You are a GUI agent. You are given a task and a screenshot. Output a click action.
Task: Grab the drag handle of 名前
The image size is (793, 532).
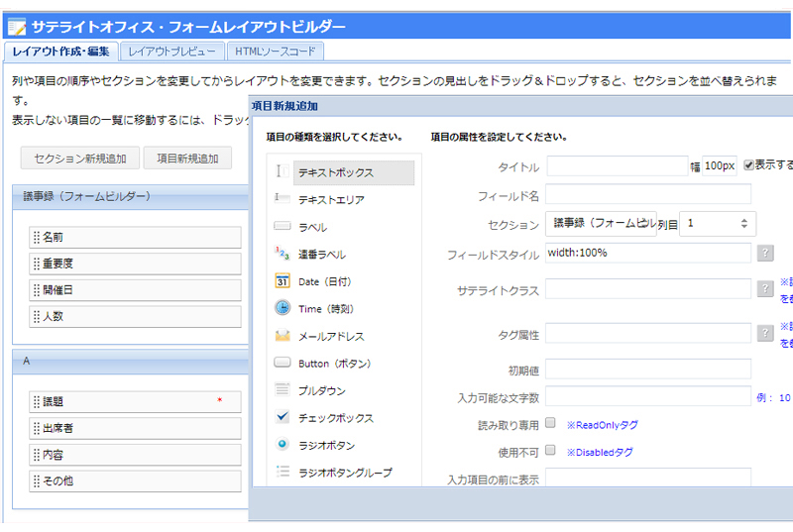click(x=37, y=238)
